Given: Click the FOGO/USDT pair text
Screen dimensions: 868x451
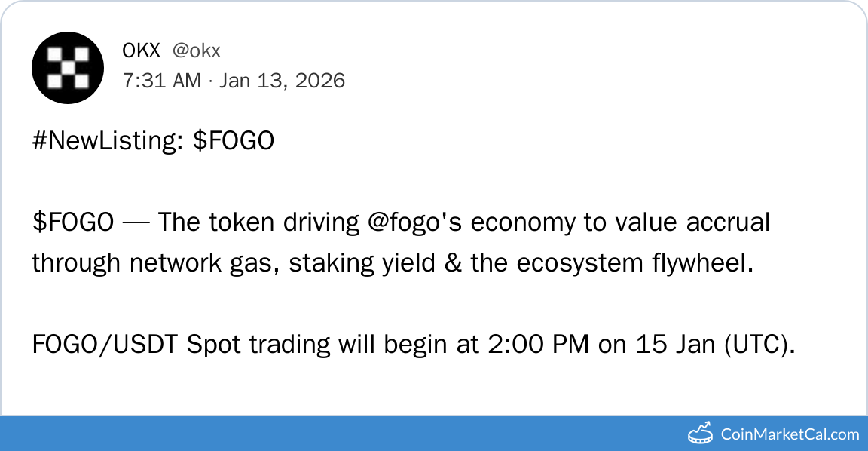Looking at the screenshot, I should tap(105, 345).
